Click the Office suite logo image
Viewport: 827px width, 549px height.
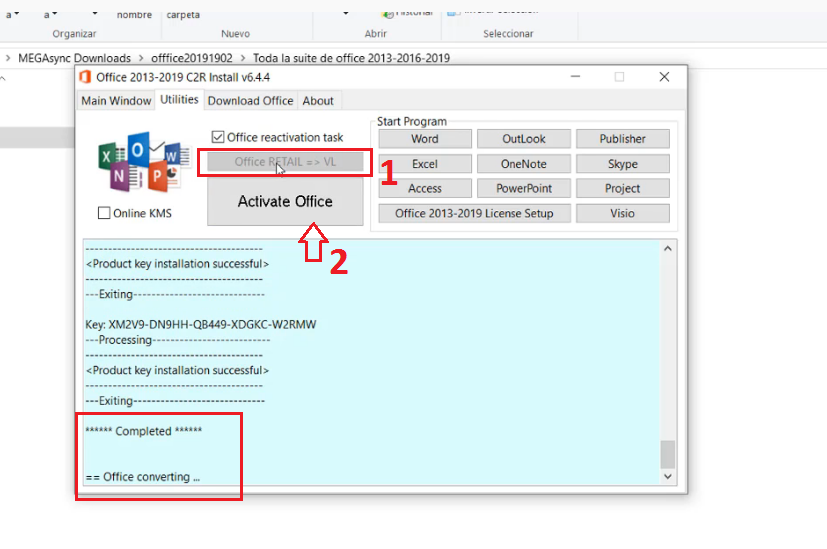143,161
